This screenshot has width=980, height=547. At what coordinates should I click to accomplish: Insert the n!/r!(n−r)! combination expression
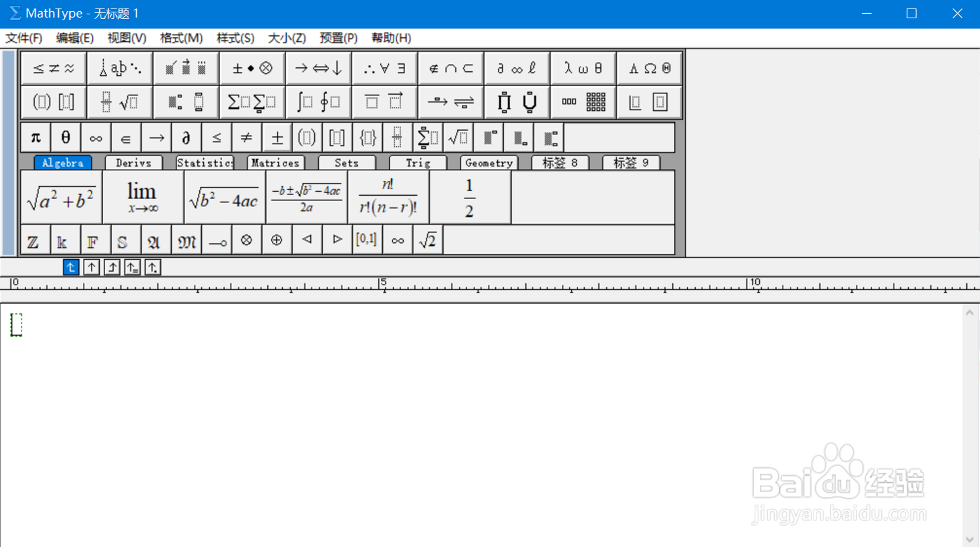388,198
